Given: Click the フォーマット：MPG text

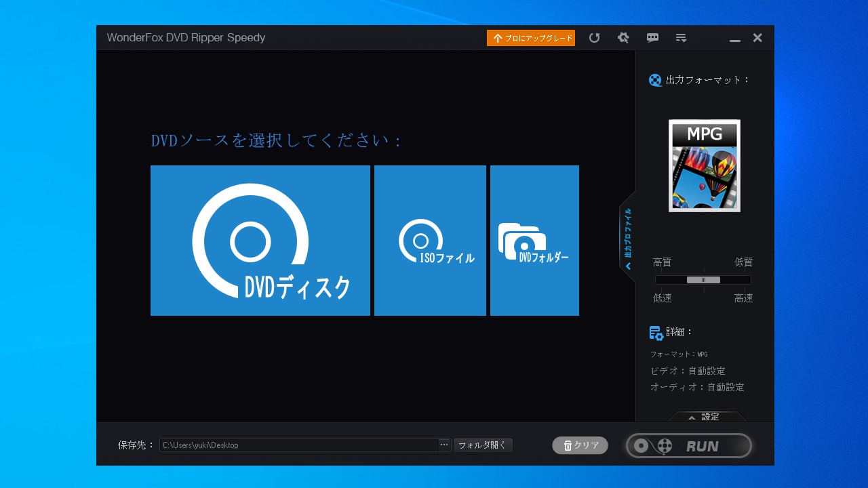Looking at the screenshot, I should [679, 354].
